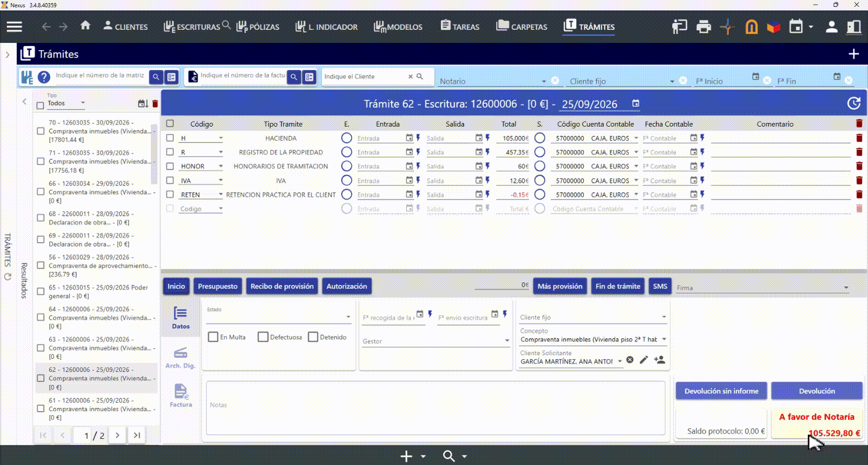Delete the REGISTRO DE LA PROPIEDAD row
Viewport: 868px width, 465px height.
[x=859, y=152]
